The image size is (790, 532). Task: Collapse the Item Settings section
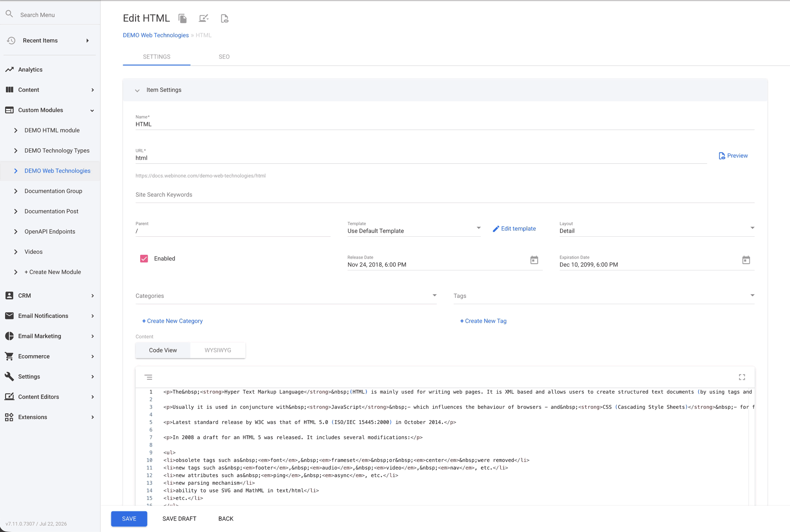click(137, 90)
